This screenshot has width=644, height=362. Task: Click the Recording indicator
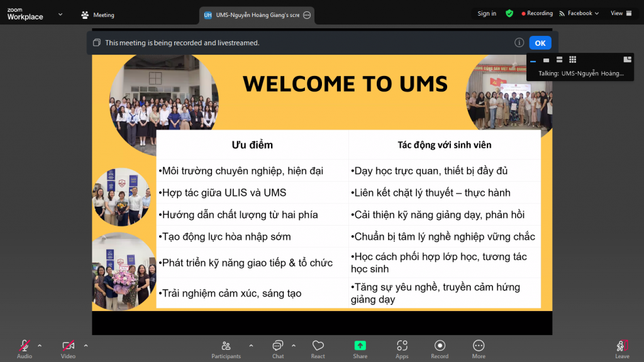(x=537, y=14)
